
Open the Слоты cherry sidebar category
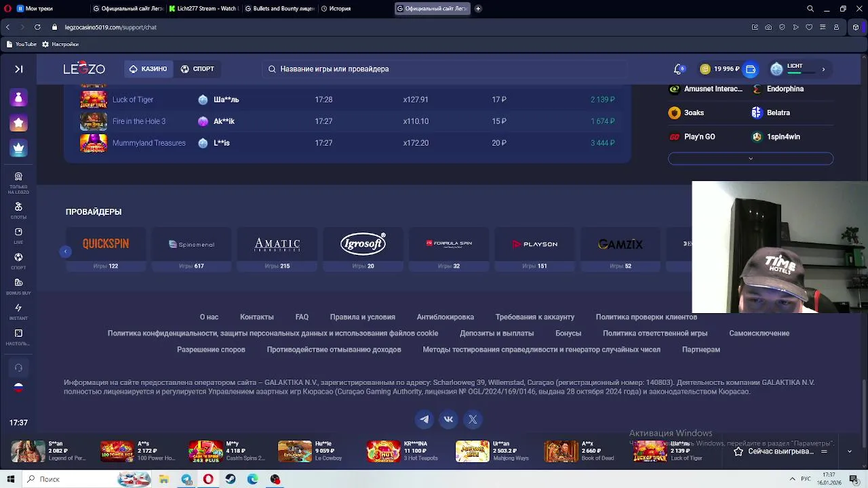(x=18, y=211)
